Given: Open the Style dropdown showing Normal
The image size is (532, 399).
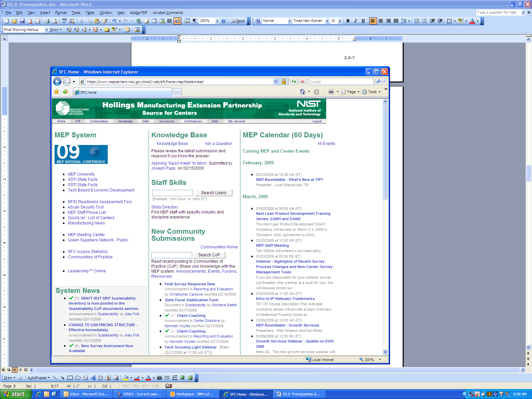Looking at the screenshot, I should click(290, 21).
